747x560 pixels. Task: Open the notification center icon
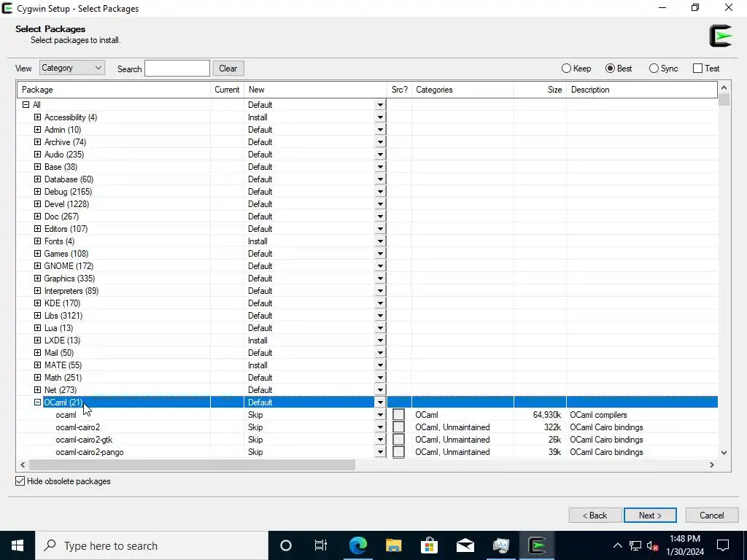pyautogui.click(x=723, y=545)
